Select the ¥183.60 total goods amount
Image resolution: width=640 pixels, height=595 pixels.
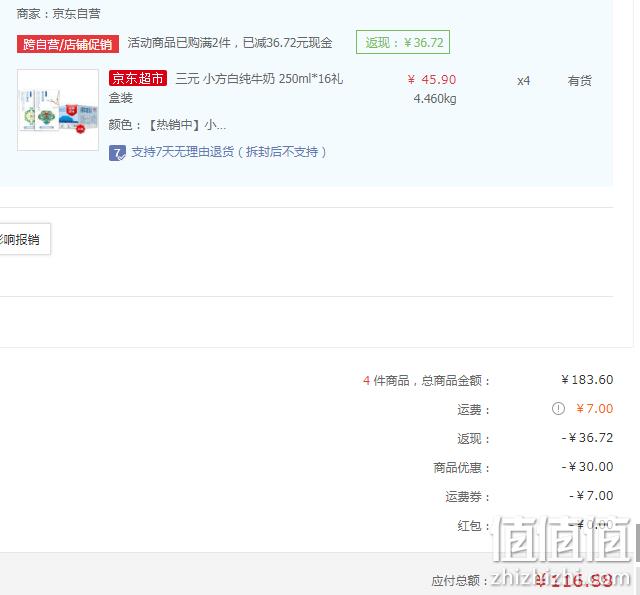click(587, 380)
